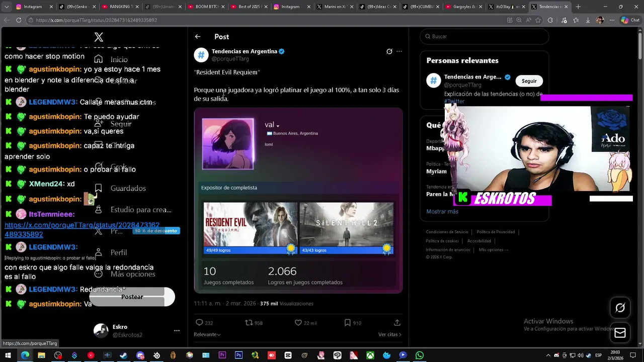Expand the Relevante replies sort dropdown
The image size is (644, 362).
(207, 334)
